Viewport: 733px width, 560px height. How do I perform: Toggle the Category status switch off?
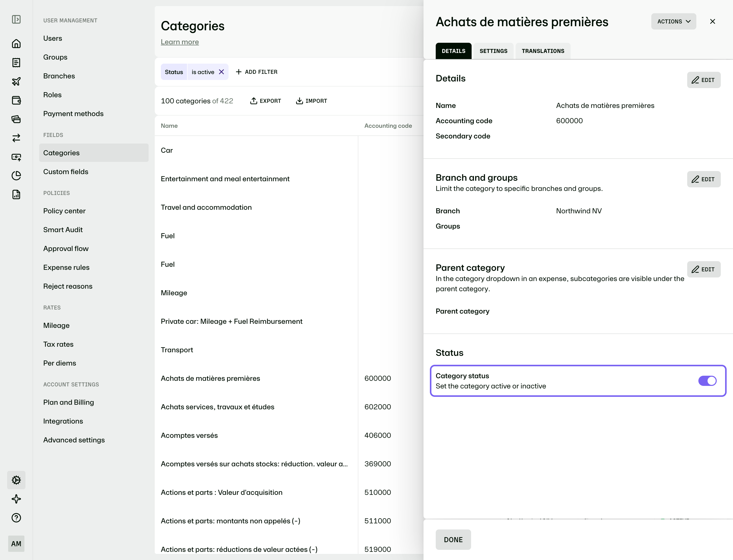coord(707,381)
